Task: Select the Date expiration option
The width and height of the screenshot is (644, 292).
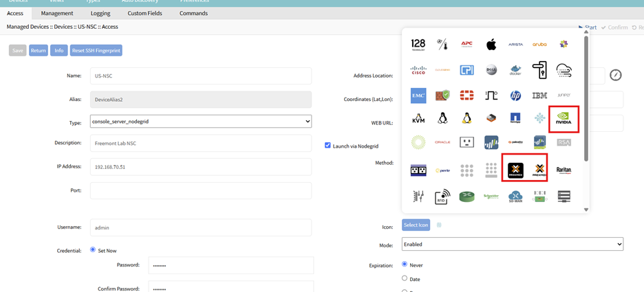Action: point(405,278)
